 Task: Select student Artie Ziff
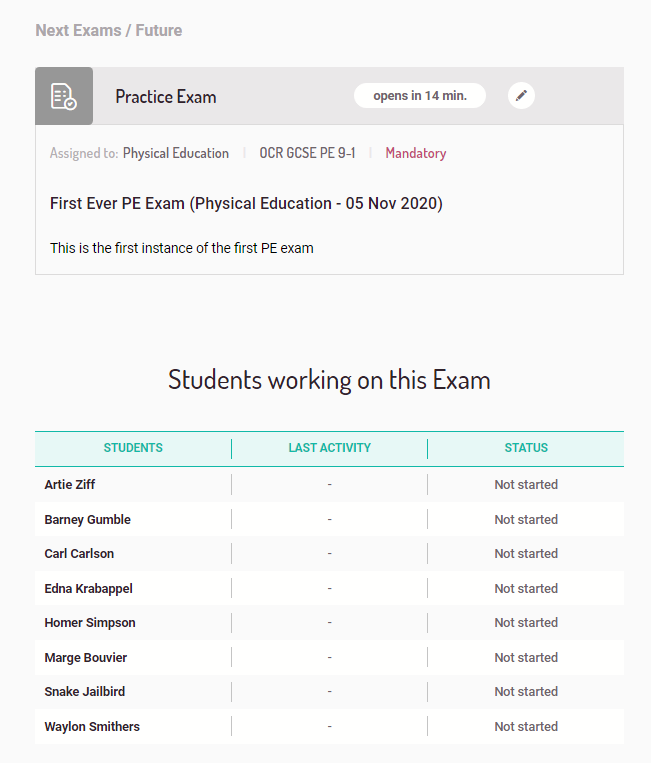(x=70, y=485)
